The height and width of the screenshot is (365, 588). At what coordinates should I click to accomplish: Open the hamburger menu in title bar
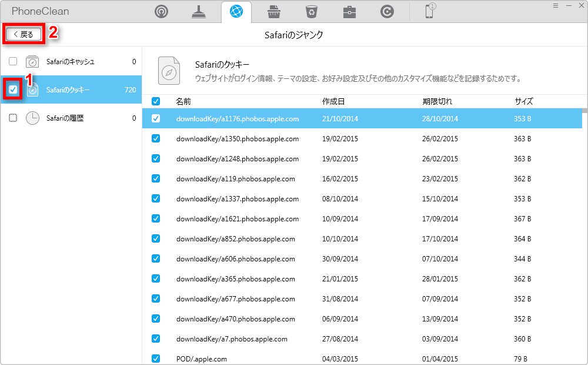pyautogui.click(x=556, y=6)
